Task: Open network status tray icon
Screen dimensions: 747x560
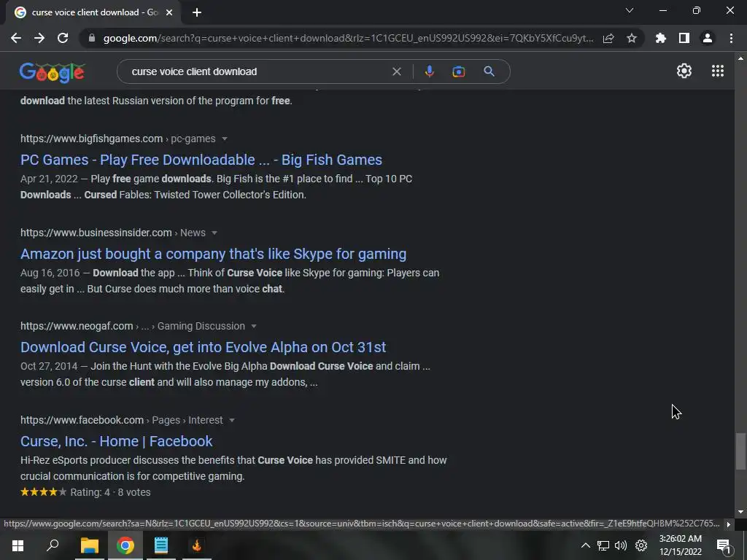Action: coord(603,545)
